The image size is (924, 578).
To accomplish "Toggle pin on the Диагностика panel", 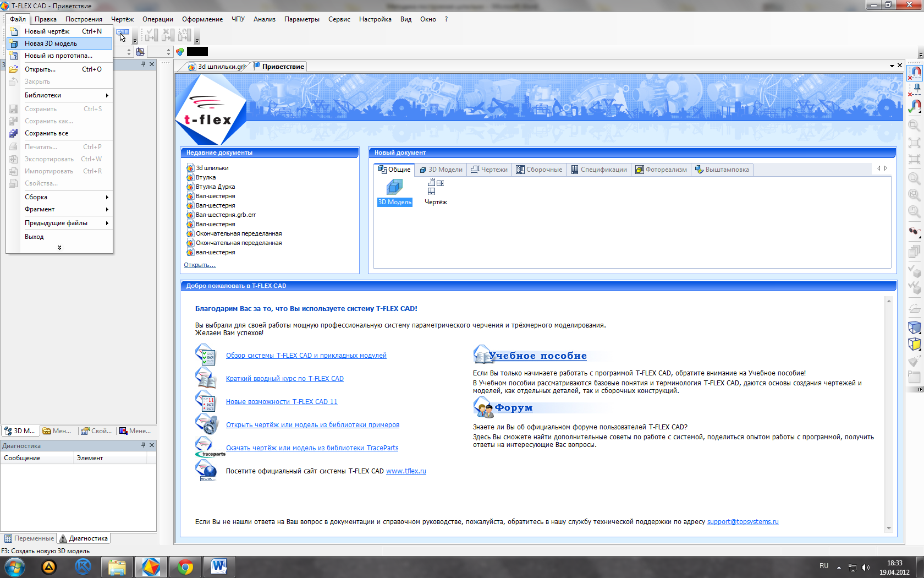I will pyautogui.click(x=143, y=445).
